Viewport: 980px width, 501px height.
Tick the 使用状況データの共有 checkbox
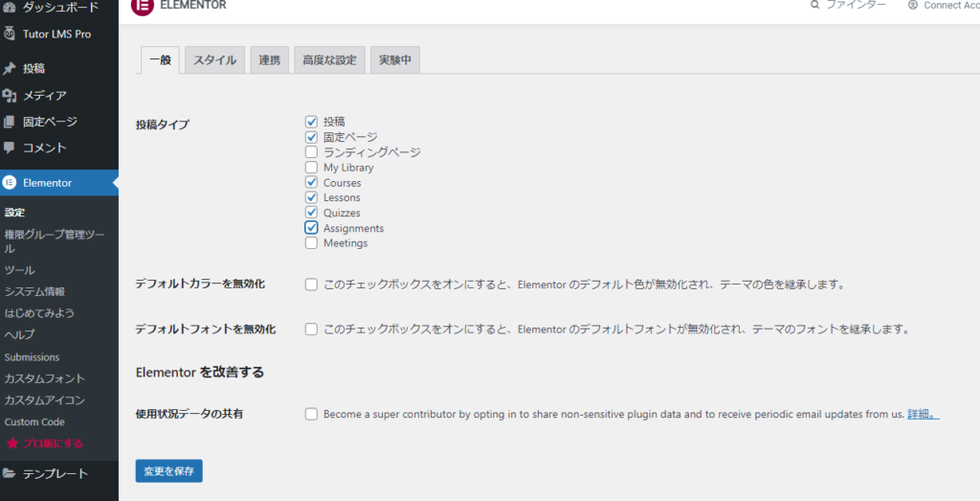(x=311, y=414)
